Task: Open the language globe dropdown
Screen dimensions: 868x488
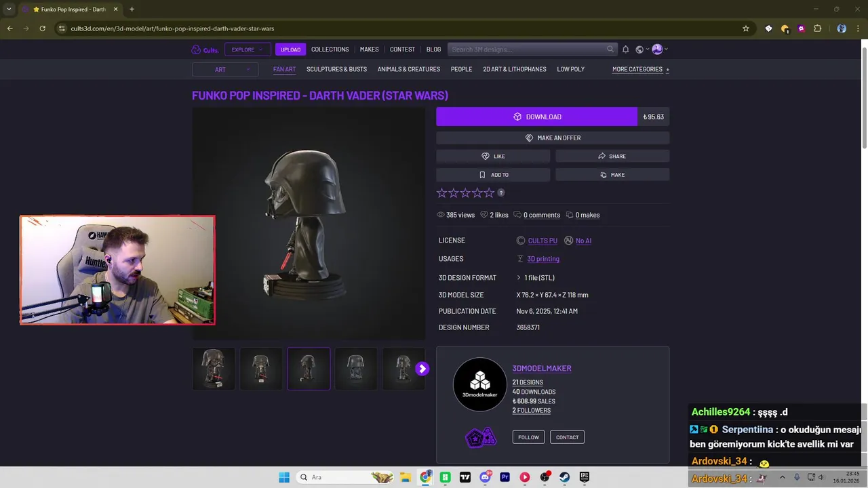Action: click(642, 49)
